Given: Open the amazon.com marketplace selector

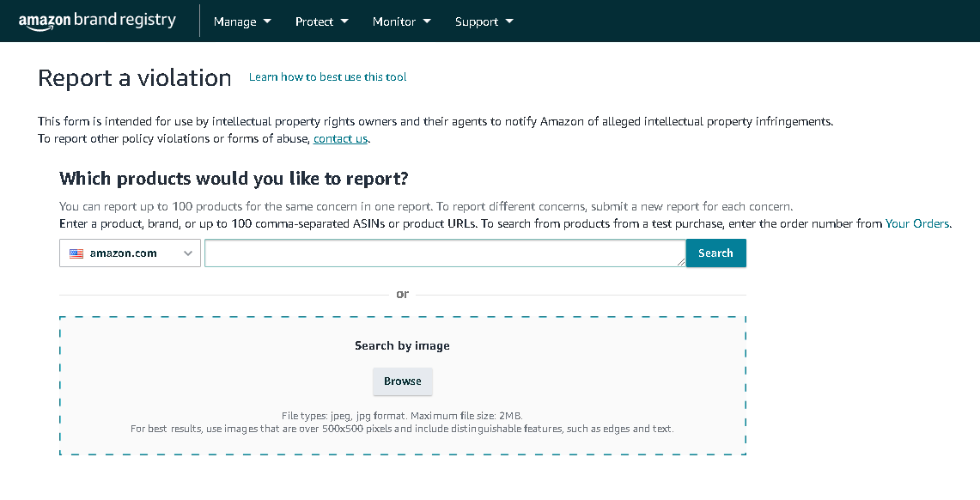Looking at the screenshot, I should 130,253.
